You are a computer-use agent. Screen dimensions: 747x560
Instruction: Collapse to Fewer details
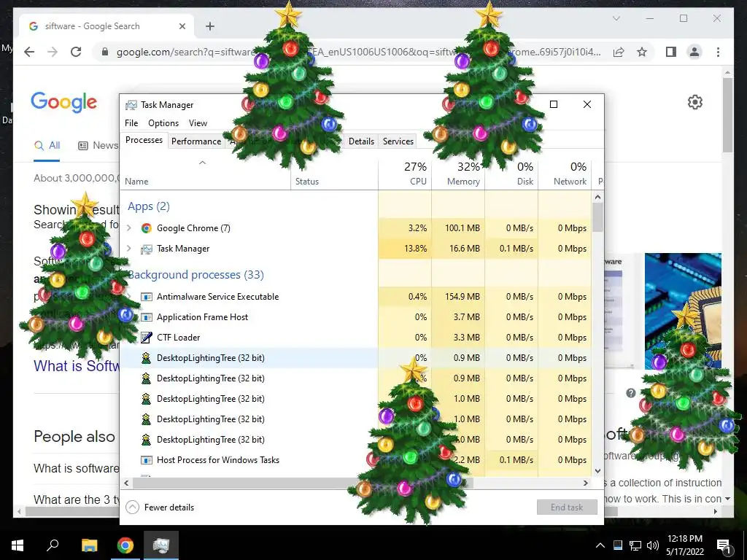pyautogui.click(x=160, y=507)
